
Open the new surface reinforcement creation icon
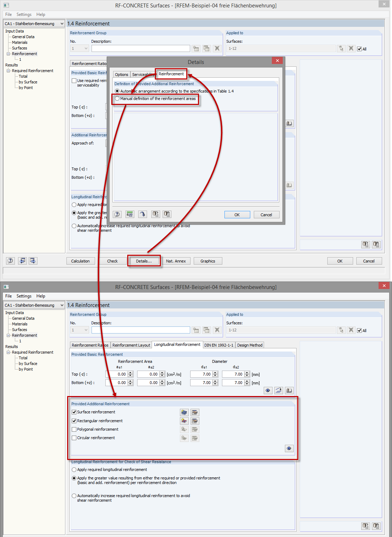(x=184, y=412)
